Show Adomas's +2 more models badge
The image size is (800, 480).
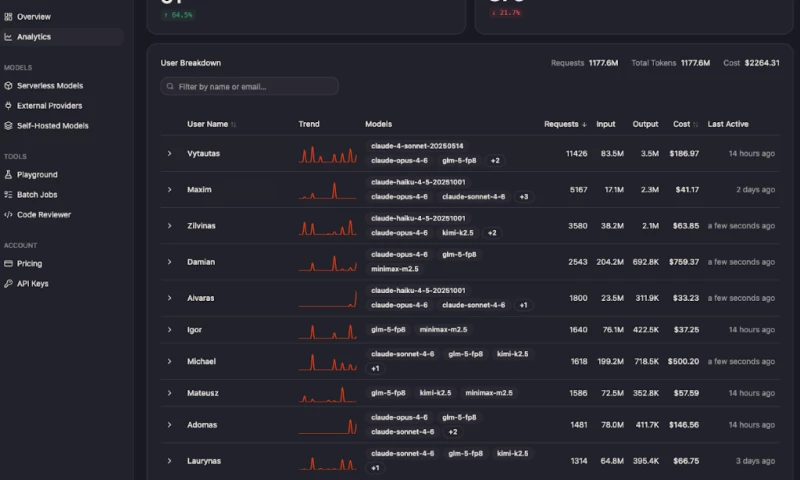tap(453, 432)
